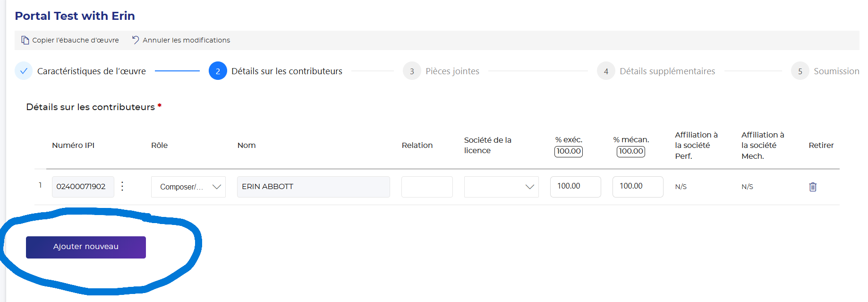The image size is (868, 302).
Task: Open the Société de la licence dropdown
Action: click(x=502, y=187)
